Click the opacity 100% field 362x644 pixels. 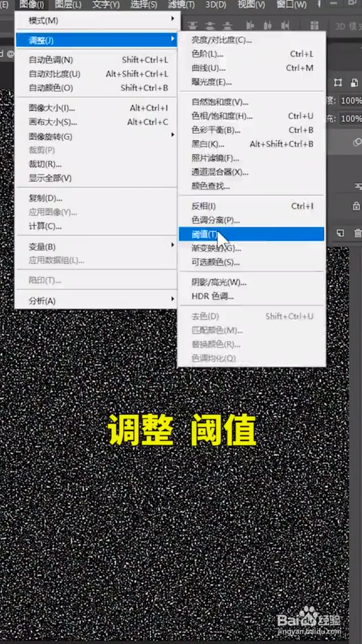[x=350, y=101]
